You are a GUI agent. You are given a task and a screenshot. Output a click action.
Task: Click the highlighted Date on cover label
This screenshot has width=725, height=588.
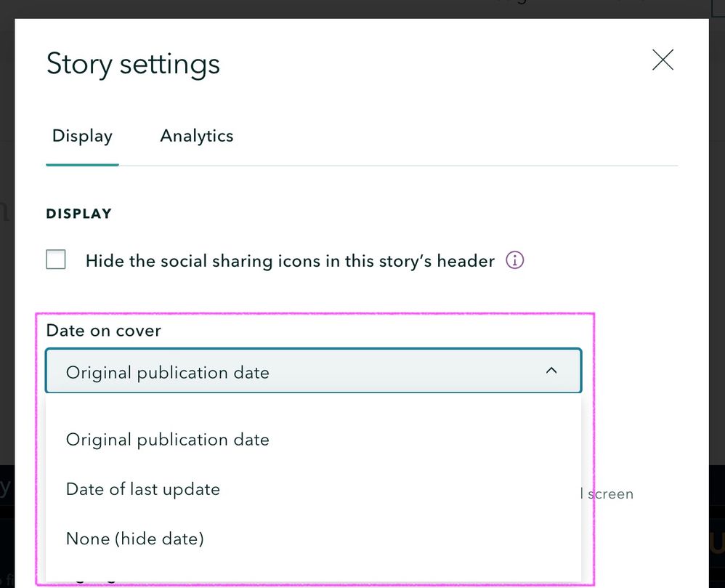[x=103, y=330]
